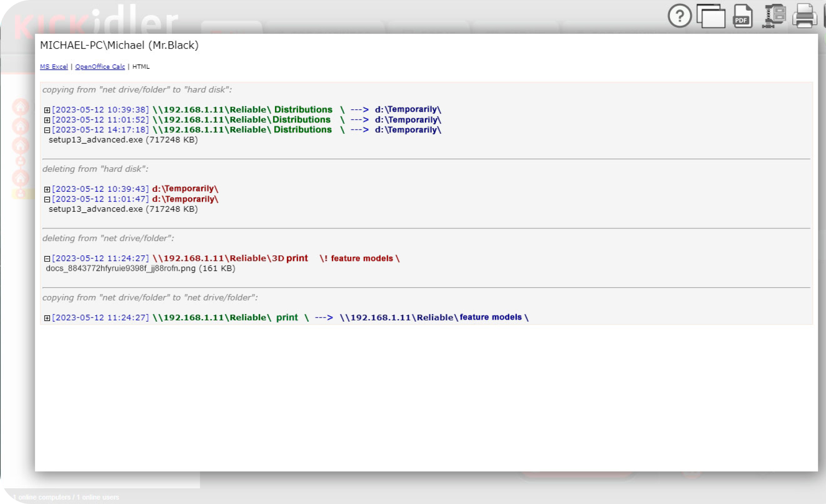Expand the 11:01:52 copy entry

(x=47, y=120)
